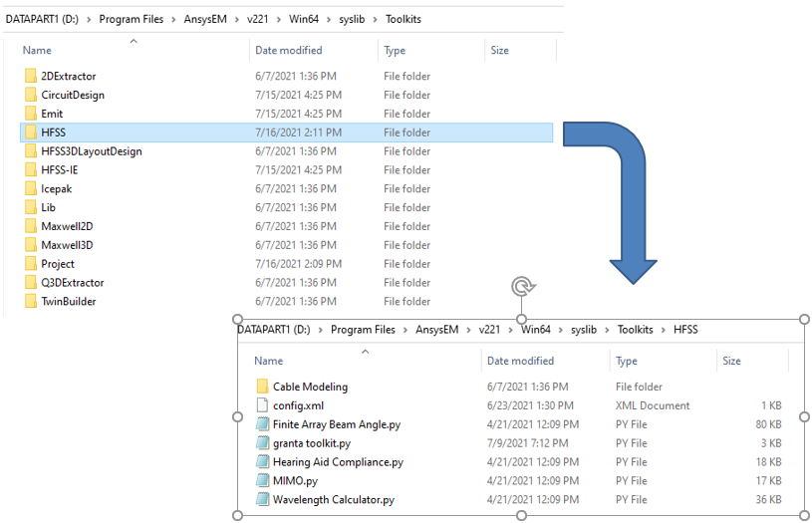Select Hearing Aid Compliance.py file
This screenshot has width=812, height=523.
338,462
